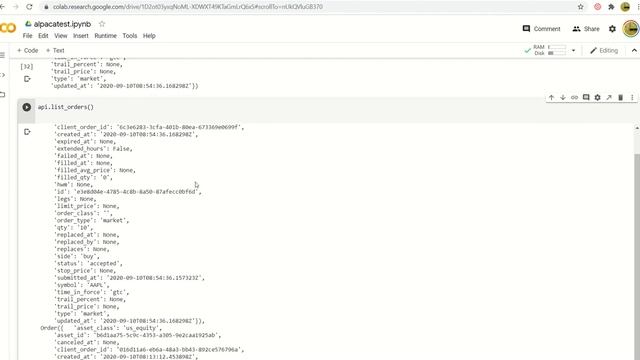The height and width of the screenshot is (360, 640).
Task: Reload the browser page
Action: point(29,7)
